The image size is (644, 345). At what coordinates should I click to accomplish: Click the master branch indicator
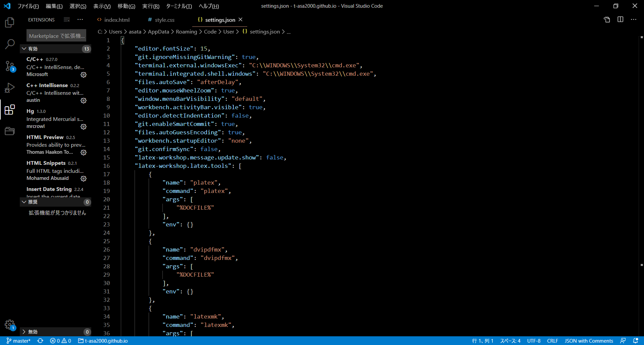[18, 341]
